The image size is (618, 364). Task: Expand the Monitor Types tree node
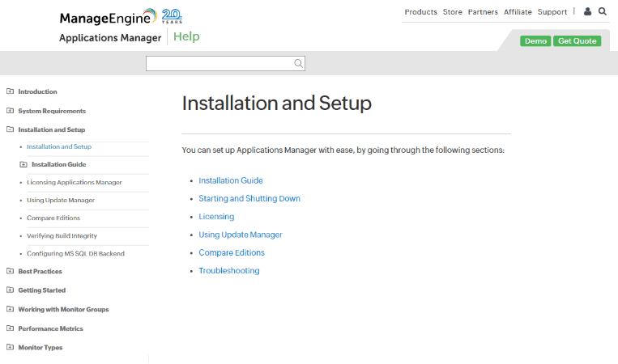11,347
